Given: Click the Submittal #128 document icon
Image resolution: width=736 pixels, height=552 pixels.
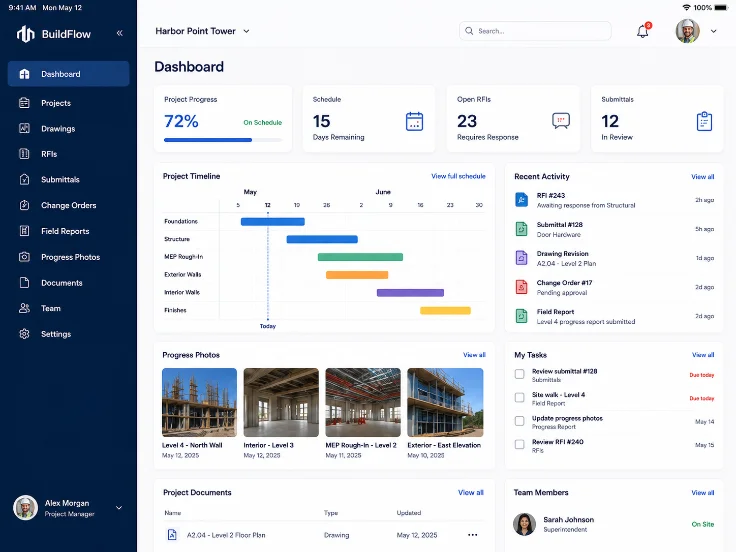Looking at the screenshot, I should pyautogui.click(x=521, y=229).
